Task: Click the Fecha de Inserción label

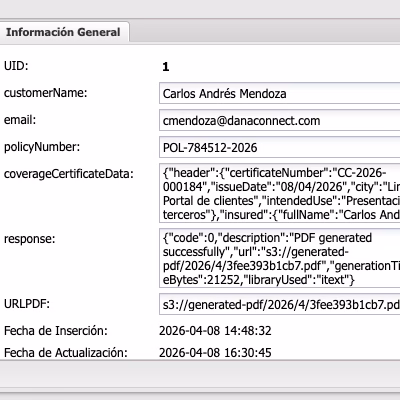Action: 56,331
